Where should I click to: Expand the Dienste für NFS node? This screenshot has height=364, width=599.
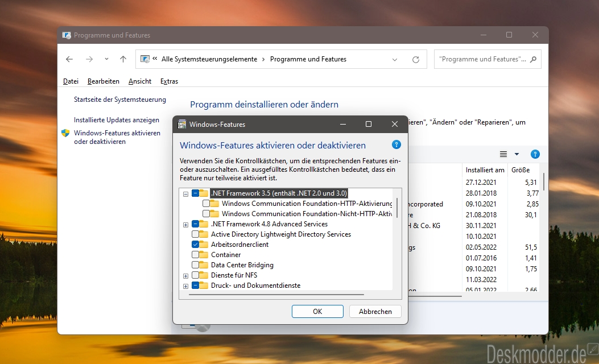pos(185,276)
